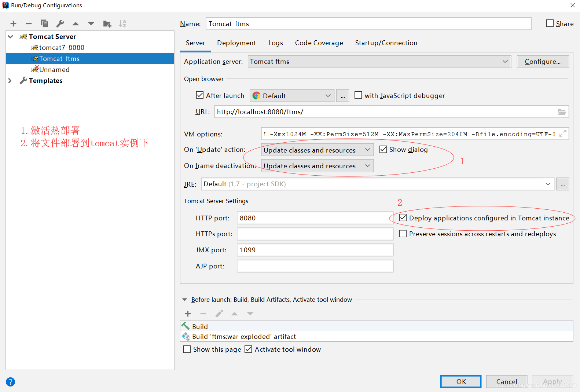
Task: Sort configurations alphabetically
Action: coord(122,24)
